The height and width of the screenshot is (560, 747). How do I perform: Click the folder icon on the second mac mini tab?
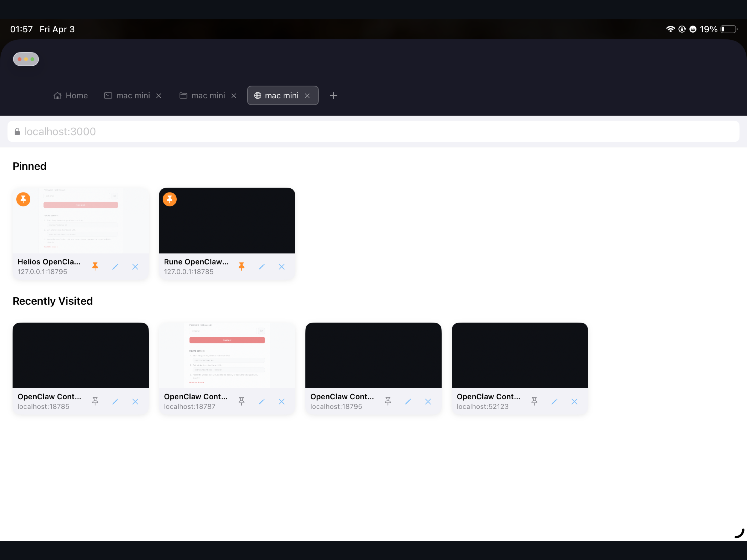pyautogui.click(x=183, y=96)
